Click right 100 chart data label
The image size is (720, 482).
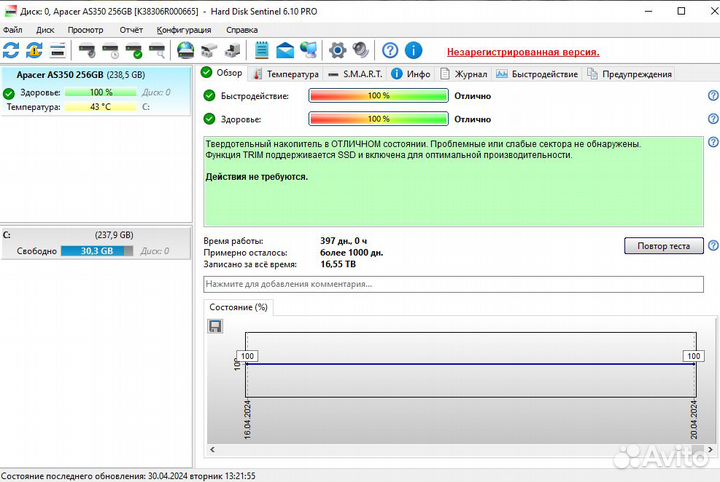[693, 356]
